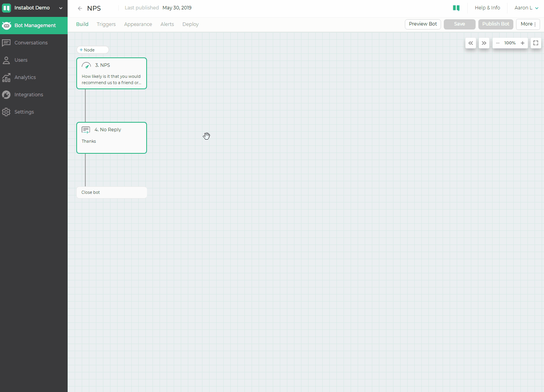Viewport: 544px width, 392px height.
Task: Click the No Reply message icon
Action: pos(86,130)
